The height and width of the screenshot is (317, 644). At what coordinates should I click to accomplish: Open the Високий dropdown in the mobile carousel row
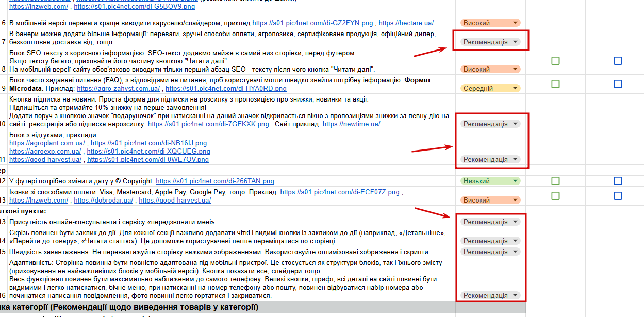[x=490, y=23]
